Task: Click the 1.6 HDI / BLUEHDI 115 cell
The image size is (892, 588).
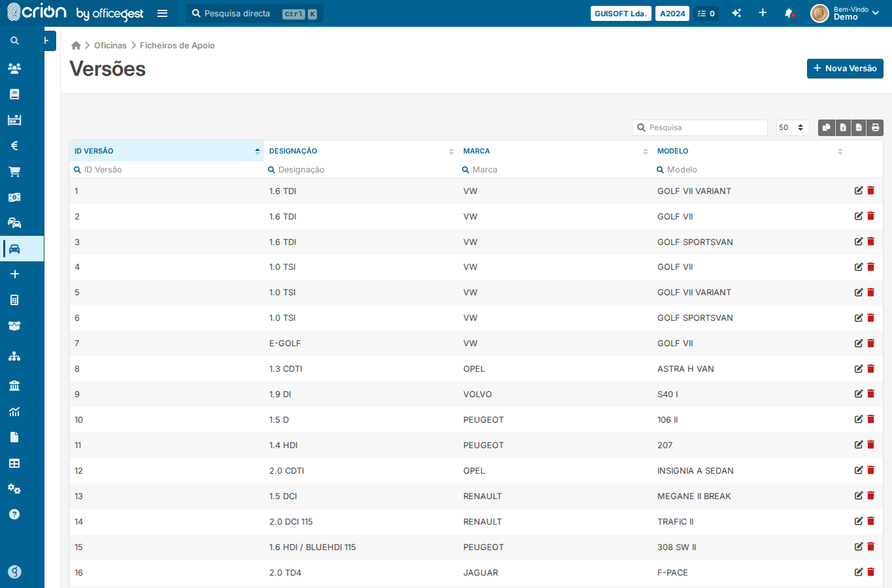Action: 312,547
